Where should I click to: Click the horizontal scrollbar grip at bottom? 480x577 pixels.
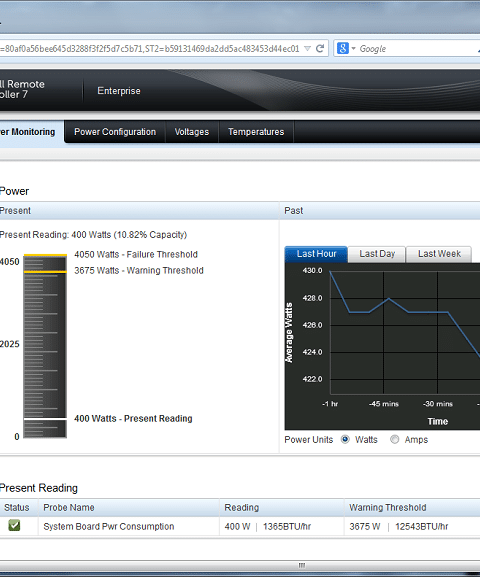[302, 565]
